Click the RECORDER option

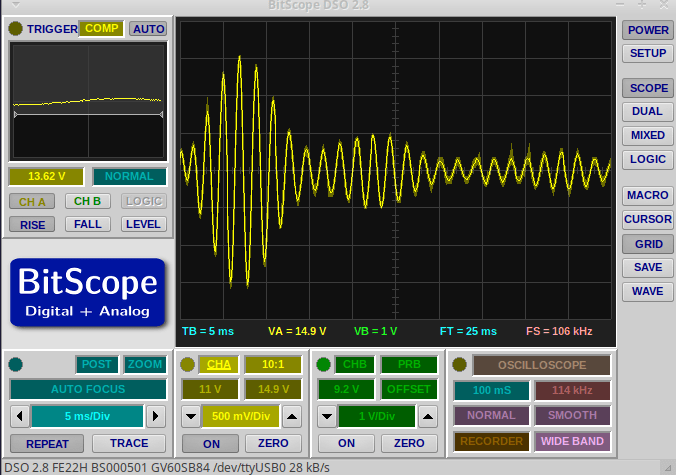tap(491, 441)
